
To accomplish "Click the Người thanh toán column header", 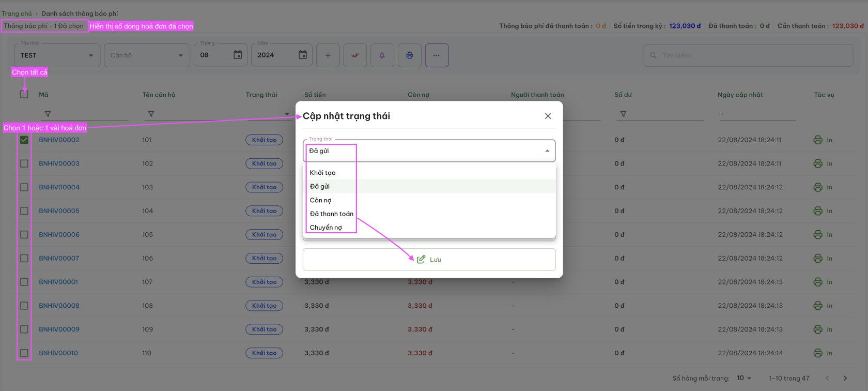I will coord(537,95).
